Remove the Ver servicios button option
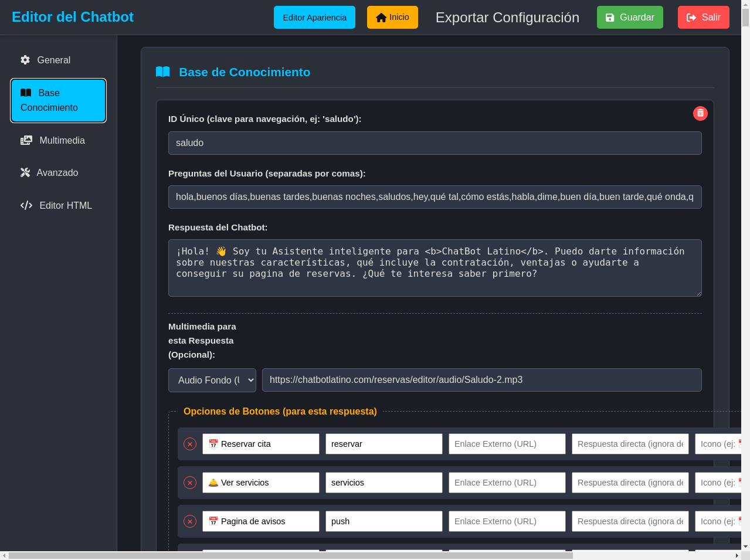This screenshot has height=560, width=750. [189, 483]
